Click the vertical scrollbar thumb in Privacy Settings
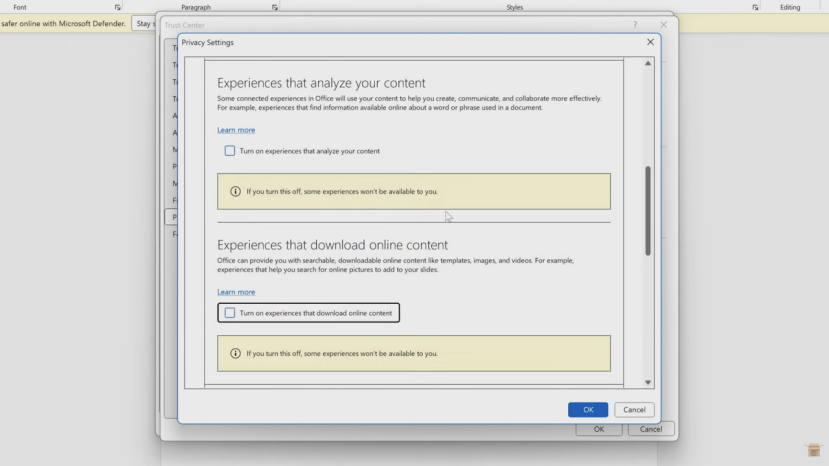The width and height of the screenshot is (829, 466). pos(648,211)
